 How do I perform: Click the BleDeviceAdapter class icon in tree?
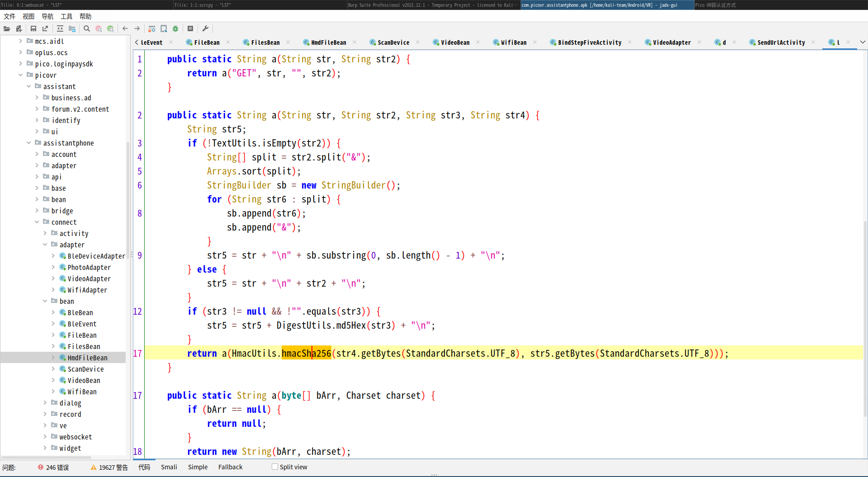coord(63,256)
